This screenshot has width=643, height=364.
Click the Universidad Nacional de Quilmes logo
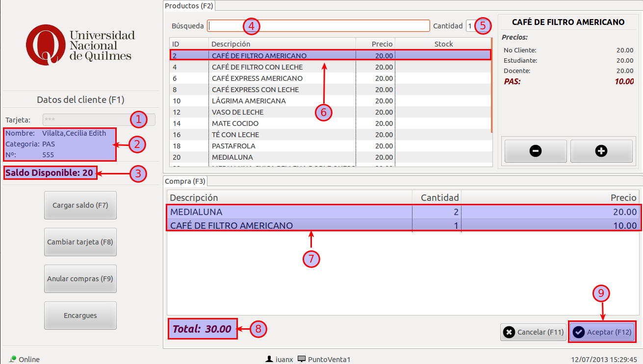80,46
